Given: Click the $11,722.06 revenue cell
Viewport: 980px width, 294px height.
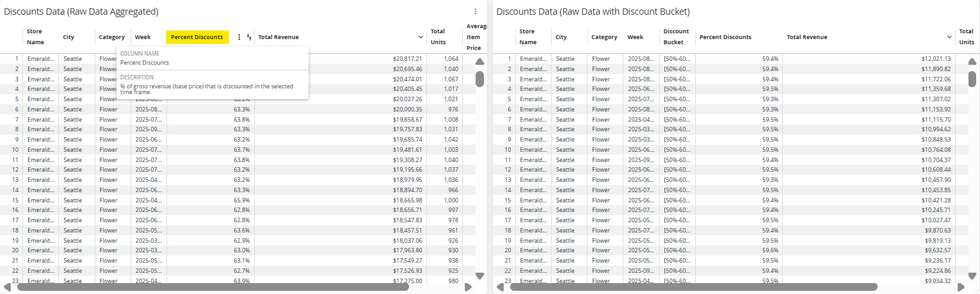Looking at the screenshot, I should coord(936,79).
